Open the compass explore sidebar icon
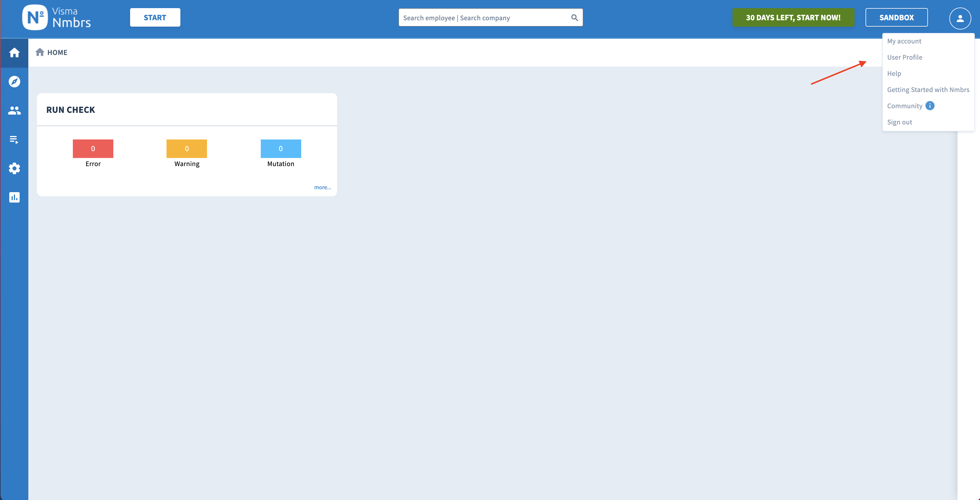This screenshot has width=980, height=500. click(x=14, y=82)
